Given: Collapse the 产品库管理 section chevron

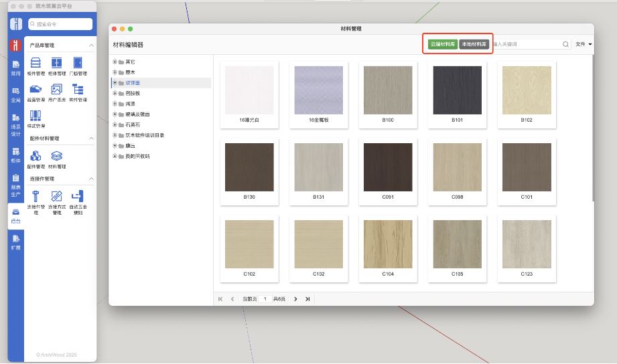Looking at the screenshot, I should [x=91, y=45].
